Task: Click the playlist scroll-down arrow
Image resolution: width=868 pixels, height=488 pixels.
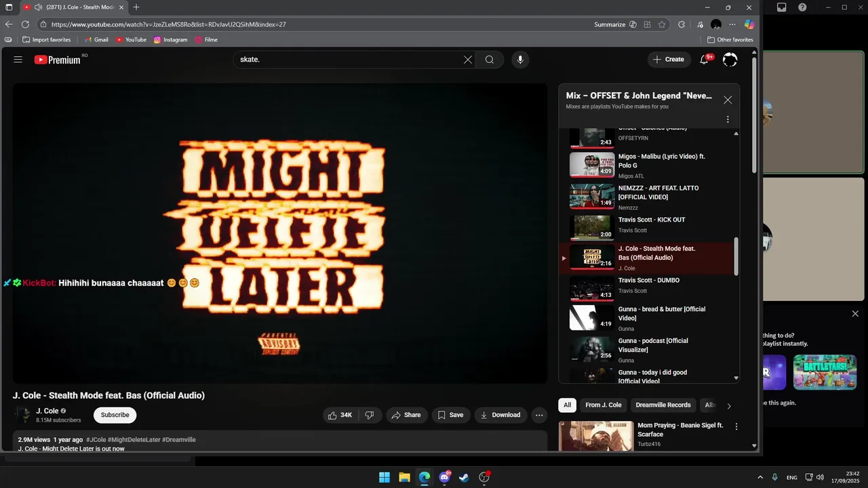Action: coord(736,378)
